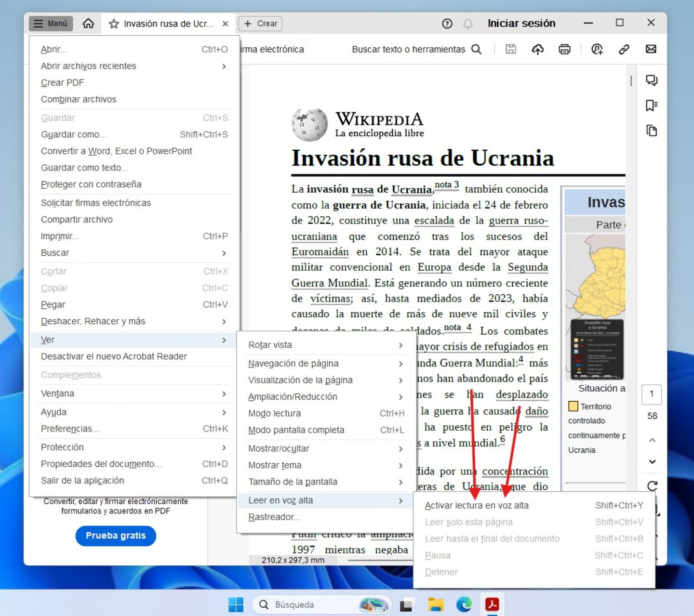Click the escalada link in the article

pos(434,221)
